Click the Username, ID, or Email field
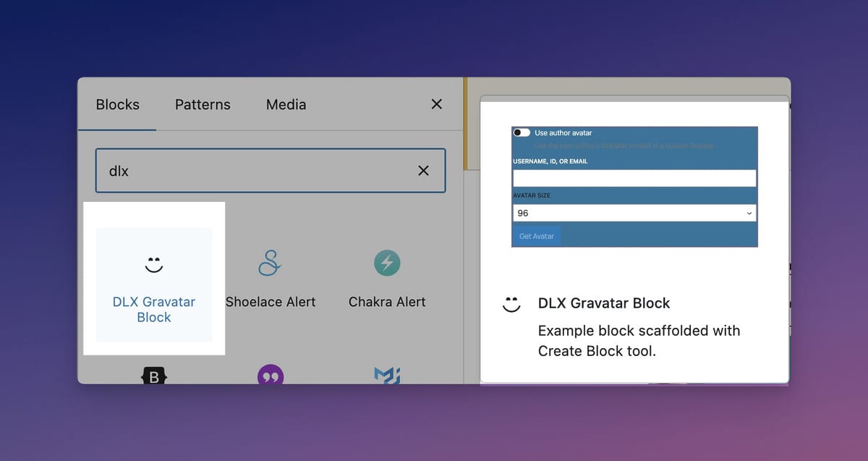Image resolution: width=868 pixels, height=461 pixels. 634,178
